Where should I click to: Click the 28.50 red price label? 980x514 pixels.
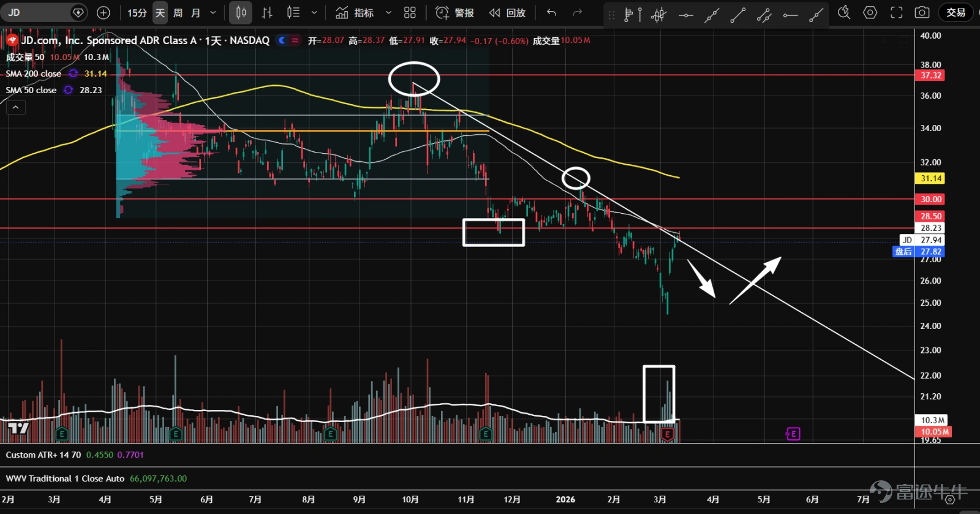pos(931,216)
